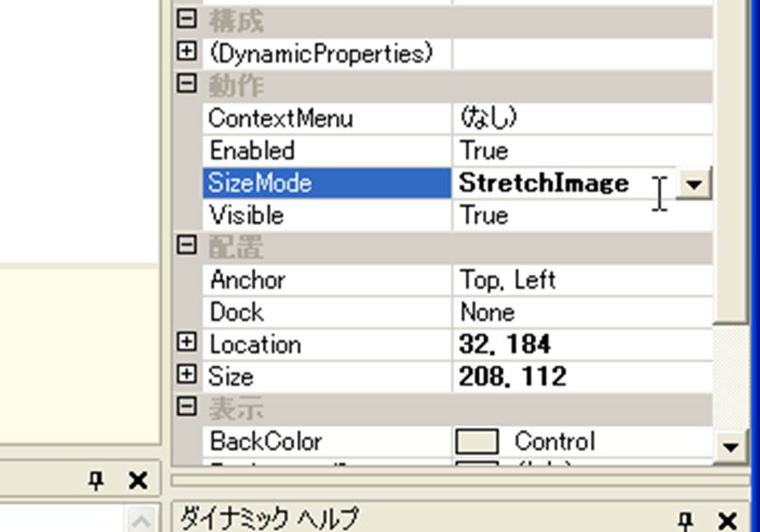Open the SizeMode dropdown arrow
The image size is (760, 532).
click(694, 183)
